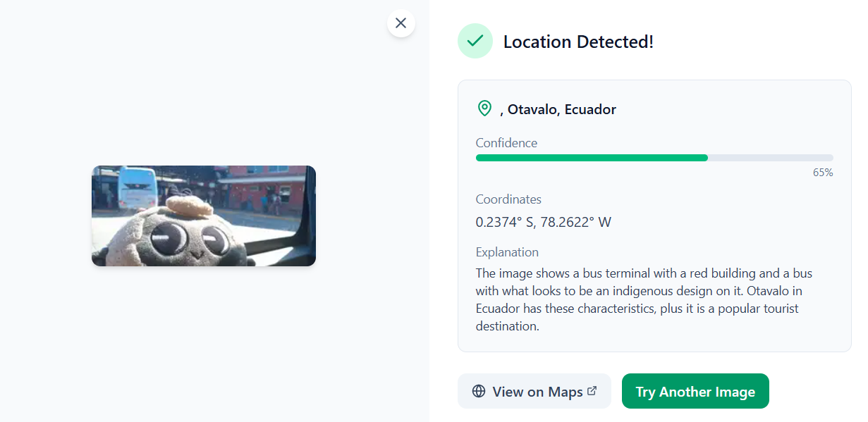Click the "Explanation" label
Image resolution: width=868 pixels, height=422 pixels.
pos(507,252)
